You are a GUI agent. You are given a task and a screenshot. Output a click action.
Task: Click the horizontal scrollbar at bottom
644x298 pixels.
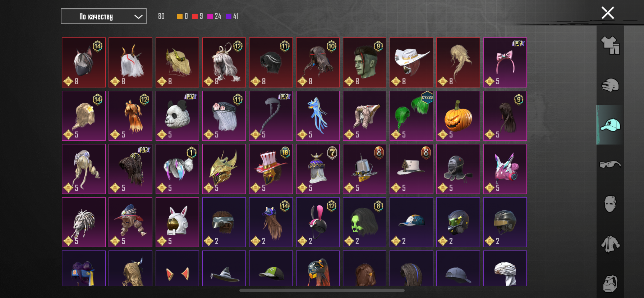pos(322,290)
